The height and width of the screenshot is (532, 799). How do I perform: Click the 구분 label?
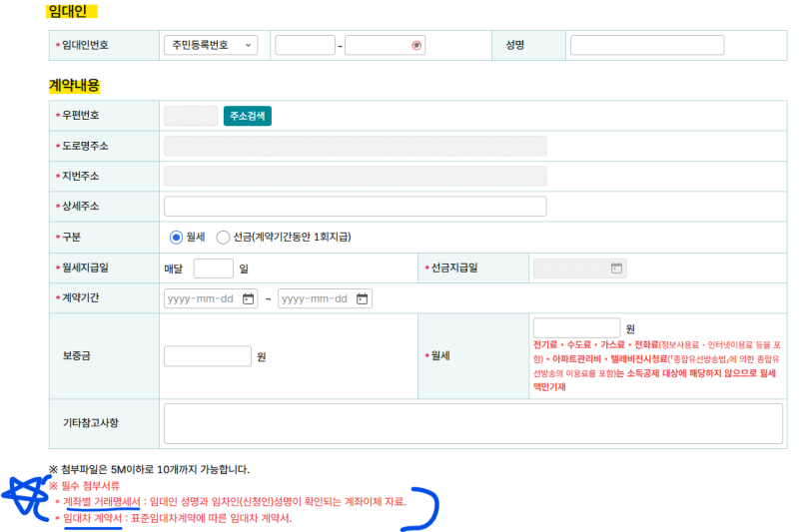[x=71, y=237]
